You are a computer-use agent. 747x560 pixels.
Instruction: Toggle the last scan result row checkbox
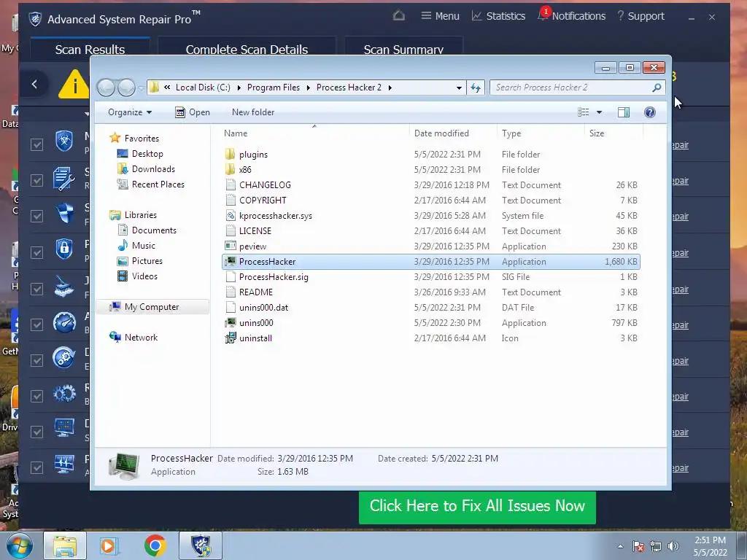(x=36, y=467)
